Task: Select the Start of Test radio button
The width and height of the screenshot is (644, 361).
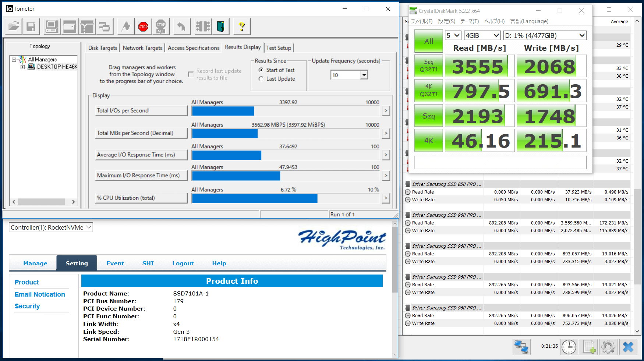Action: (261, 70)
